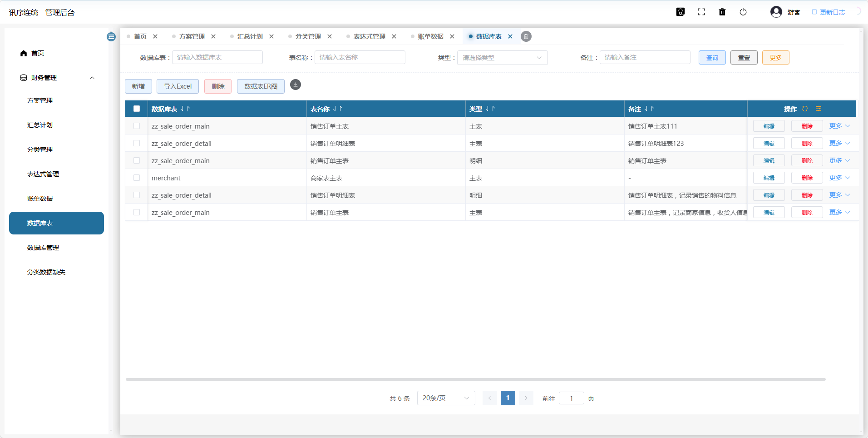Open column settings icon in 操作 header
Image resolution: width=868 pixels, height=438 pixels.
click(819, 109)
